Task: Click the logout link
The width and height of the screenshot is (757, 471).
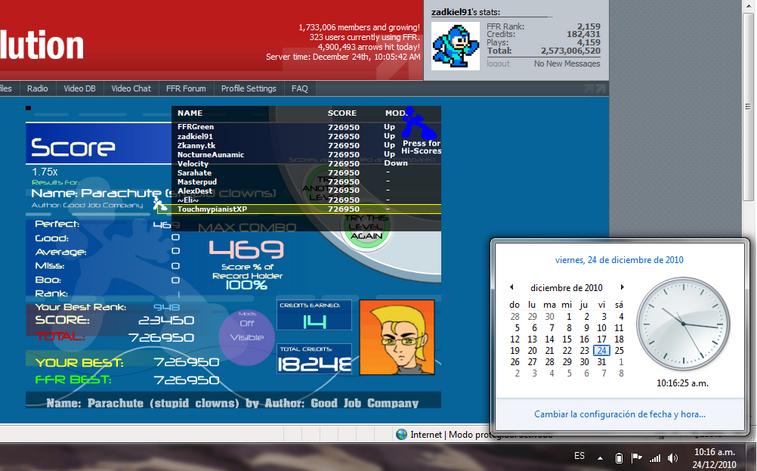Action: (498, 63)
